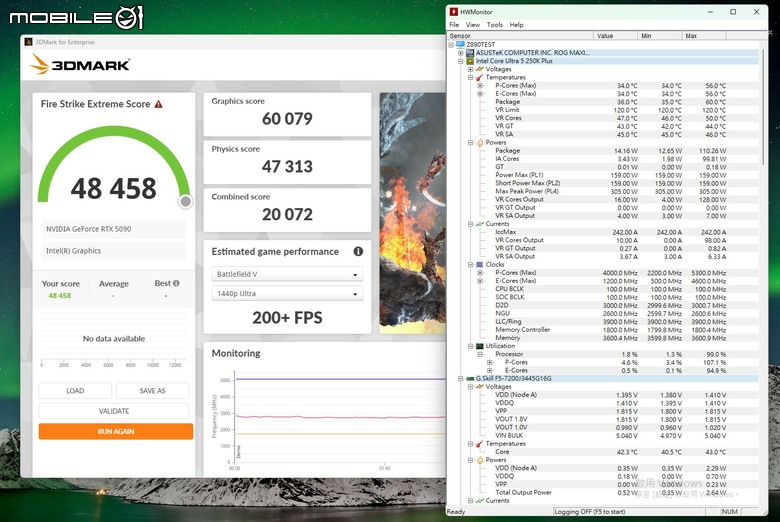Click the Z890TEST computer icon
This screenshot has height=522, width=780.
coord(461,44)
